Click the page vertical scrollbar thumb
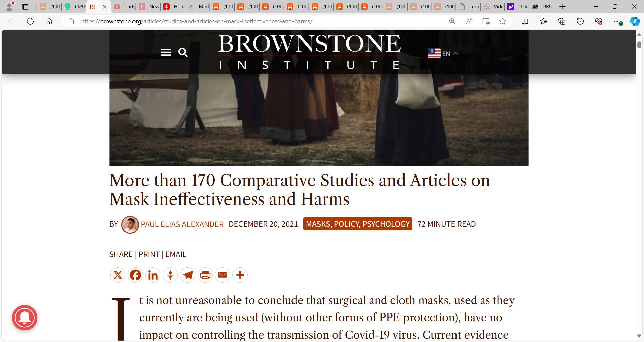This screenshot has width=644, height=342. pyautogui.click(x=639, y=45)
